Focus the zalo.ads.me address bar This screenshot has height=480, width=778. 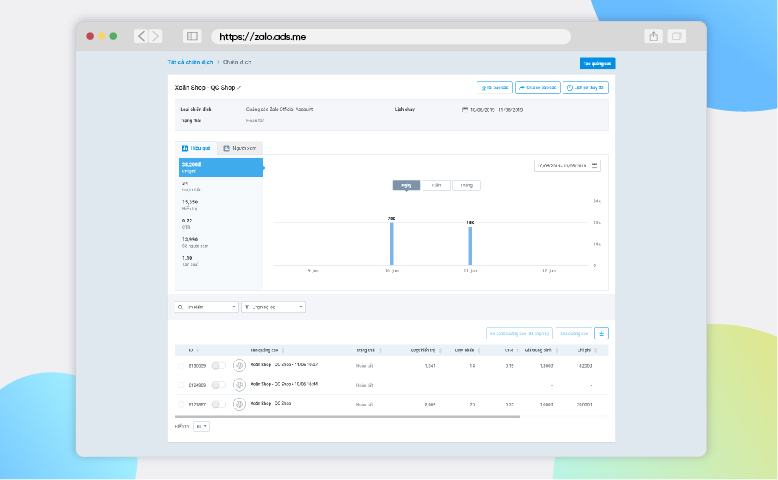(391, 37)
